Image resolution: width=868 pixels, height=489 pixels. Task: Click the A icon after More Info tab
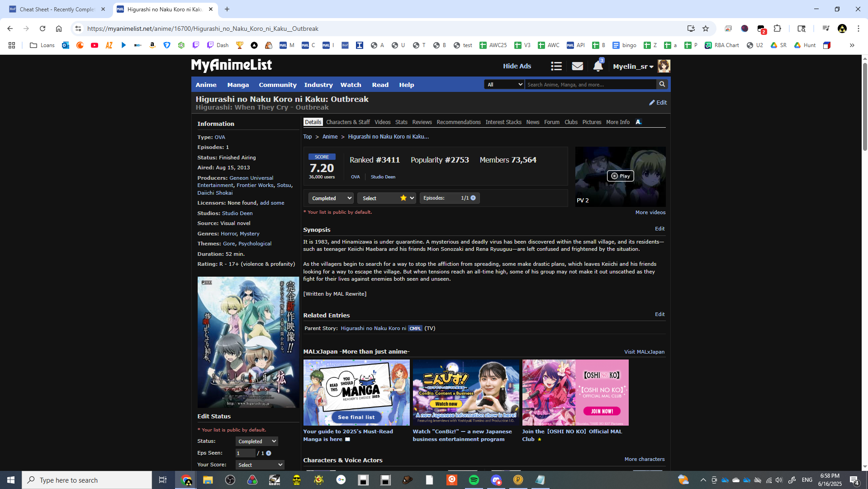click(638, 122)
